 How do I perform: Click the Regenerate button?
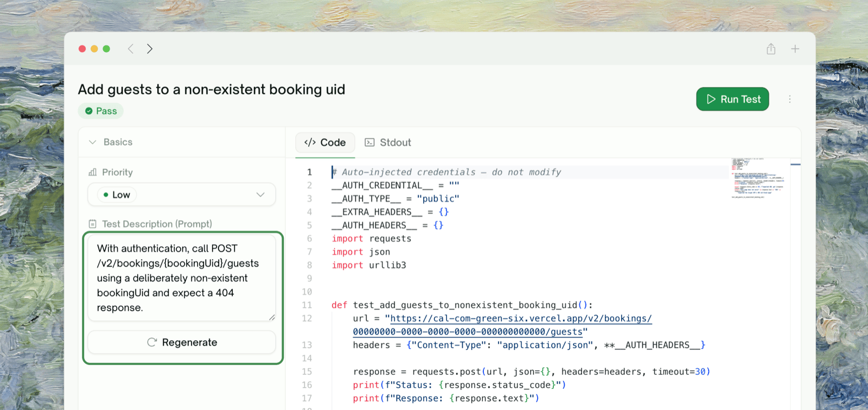tap(182, 342)
